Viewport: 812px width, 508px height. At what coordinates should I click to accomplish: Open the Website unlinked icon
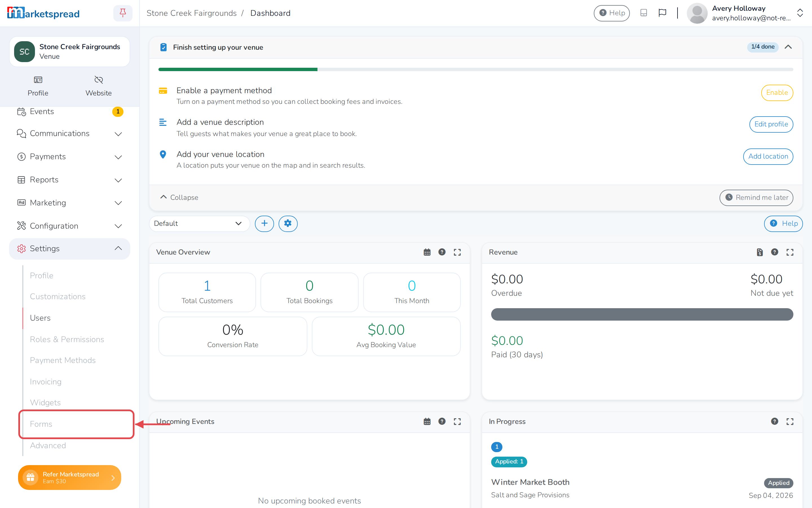[x=98, y=80]
